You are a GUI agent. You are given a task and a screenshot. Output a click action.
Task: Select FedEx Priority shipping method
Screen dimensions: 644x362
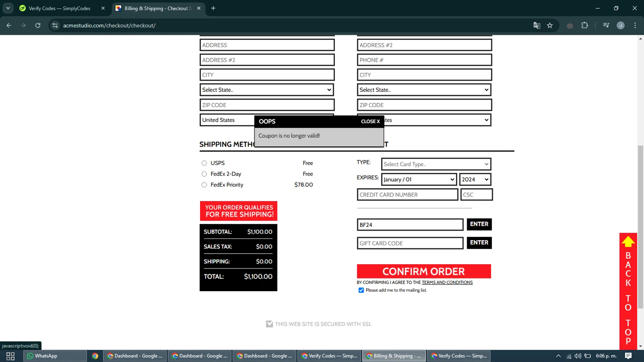click(x=204, y=185)
